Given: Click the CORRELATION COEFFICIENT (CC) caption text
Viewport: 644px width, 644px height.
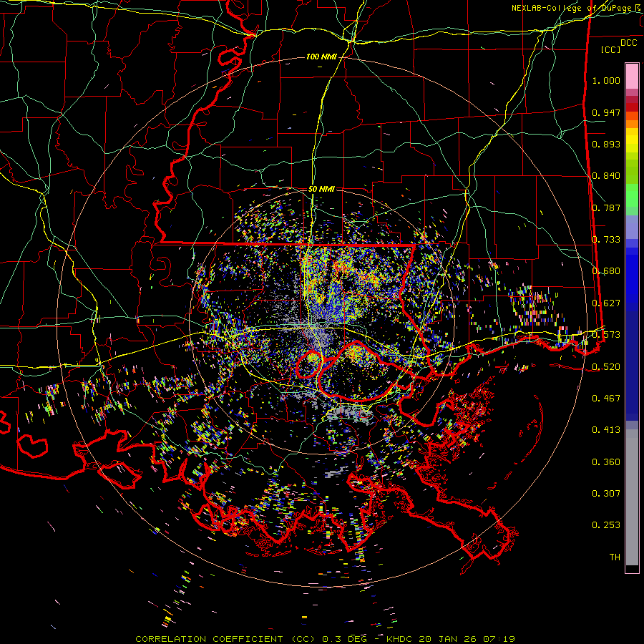Looking at the screenshot, I should 225,639.
